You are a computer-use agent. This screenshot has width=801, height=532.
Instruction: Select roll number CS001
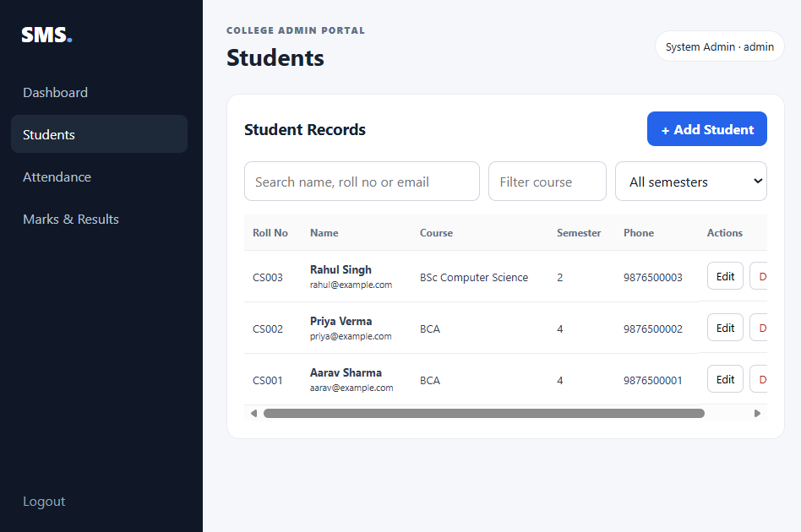[268, 380]
